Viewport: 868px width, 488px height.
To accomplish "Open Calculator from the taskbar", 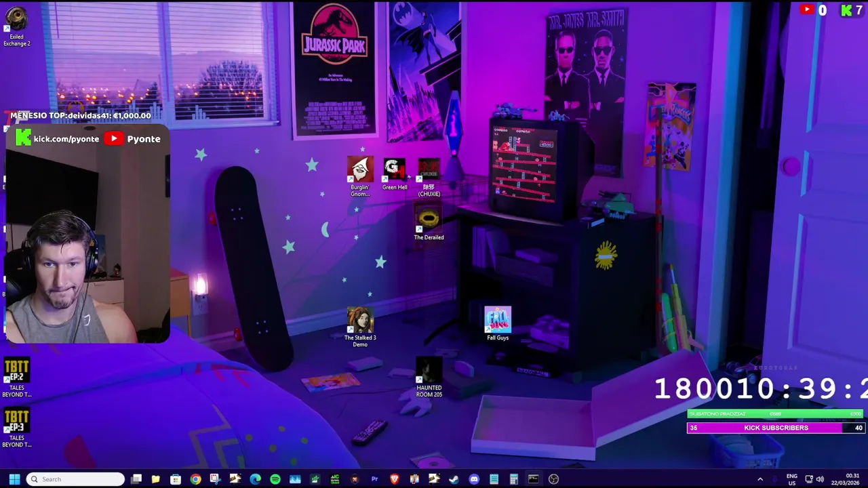I will click(513, 479).
